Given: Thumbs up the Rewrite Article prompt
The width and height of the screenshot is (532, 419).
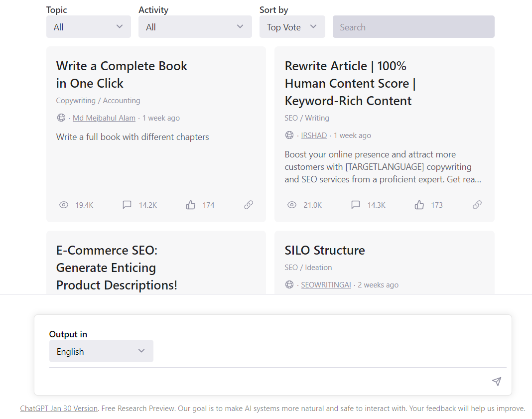Looking at the screenshot, I should pos(419,205).
